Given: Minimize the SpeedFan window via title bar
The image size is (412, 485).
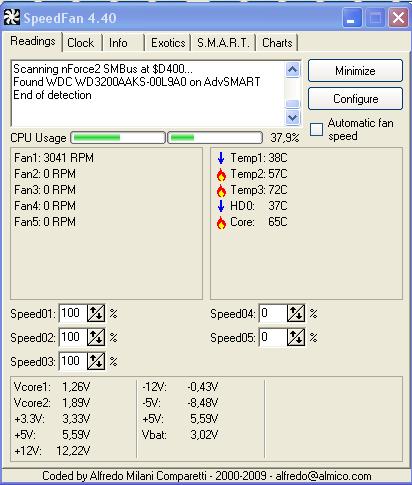Looking at the screenshot, I should (352, 18).
